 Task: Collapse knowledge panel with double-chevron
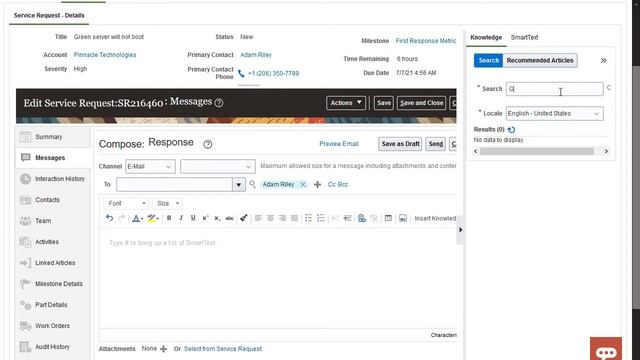pos(603,60)
